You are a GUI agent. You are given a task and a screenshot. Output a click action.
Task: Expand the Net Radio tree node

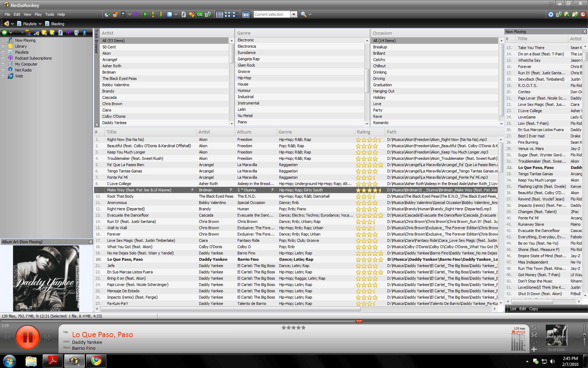pyautogui.click(x=3, y=70)
